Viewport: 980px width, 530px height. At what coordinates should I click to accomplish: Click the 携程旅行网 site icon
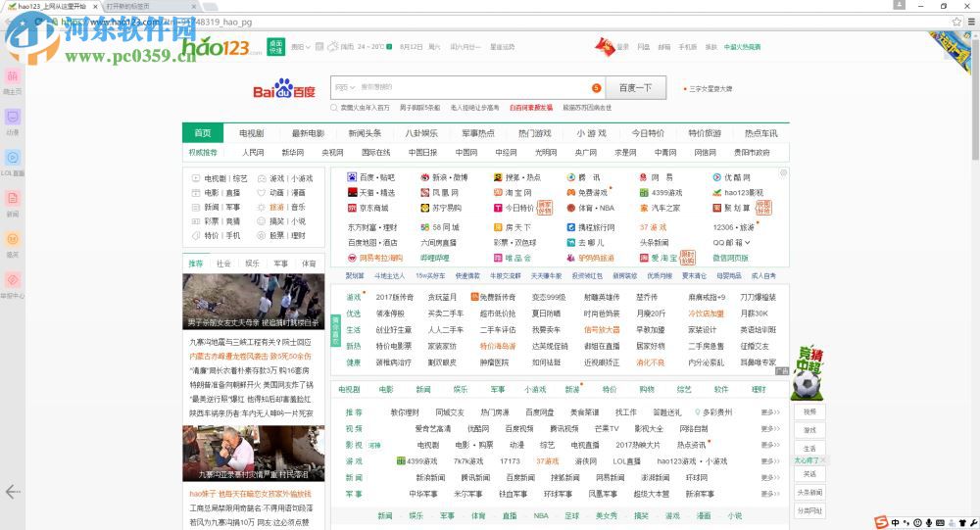571,227
